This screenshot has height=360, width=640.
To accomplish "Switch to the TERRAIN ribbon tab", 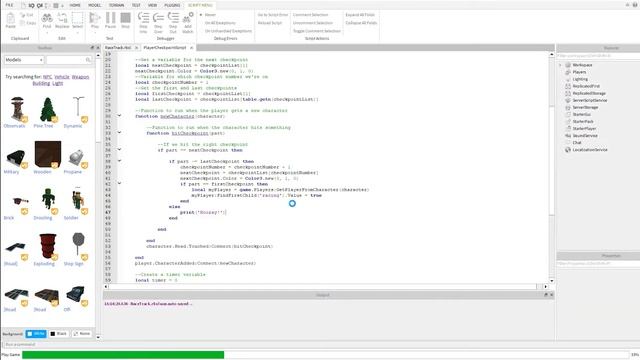I will tap(116, 5).
